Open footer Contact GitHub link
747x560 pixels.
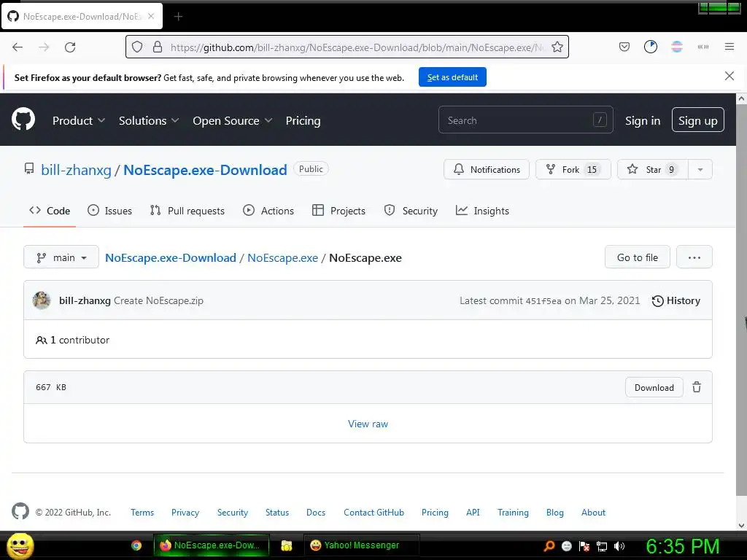(x=373, y=513)
